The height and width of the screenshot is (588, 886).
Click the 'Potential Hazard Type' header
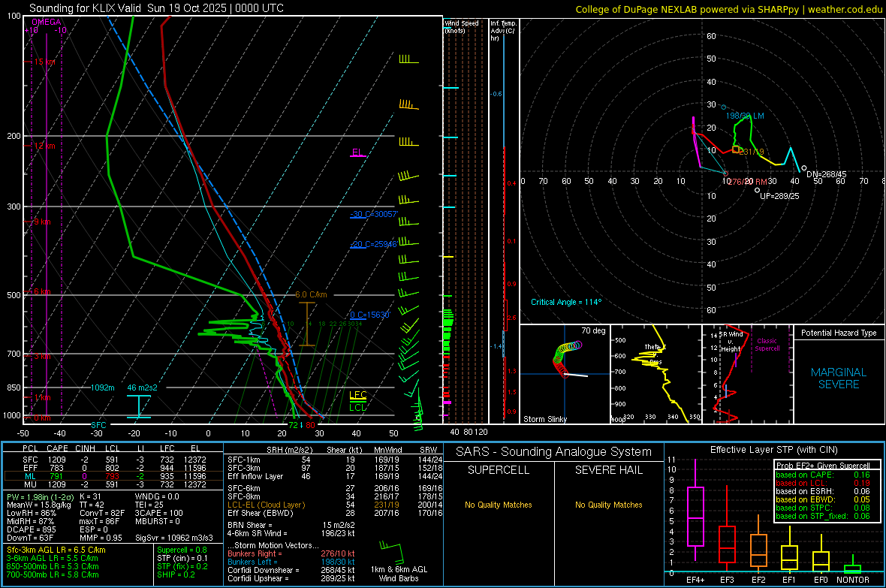click(839, 333)
